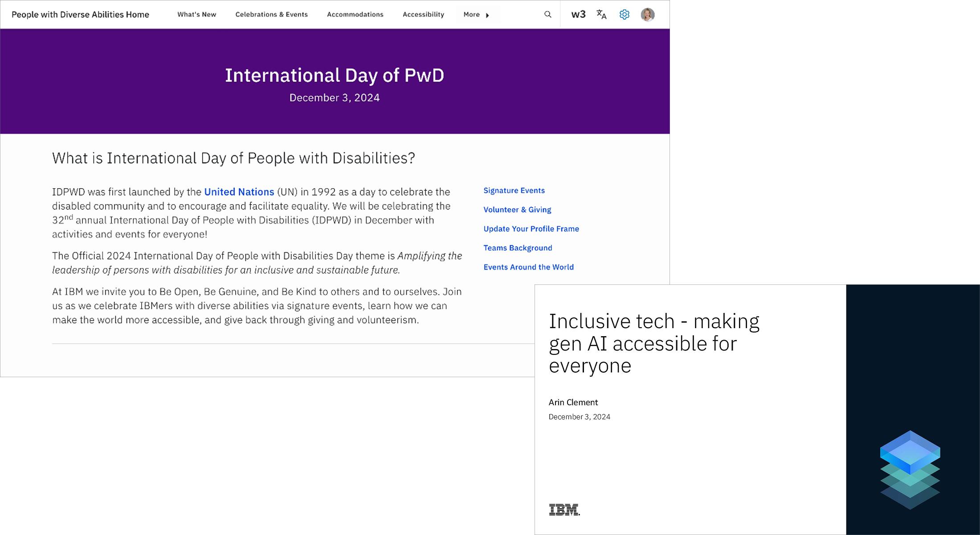Image resolution: width=980 pixels, height=535 pixels.
Task: Open the Teams Background link
Action: [518, 248]
